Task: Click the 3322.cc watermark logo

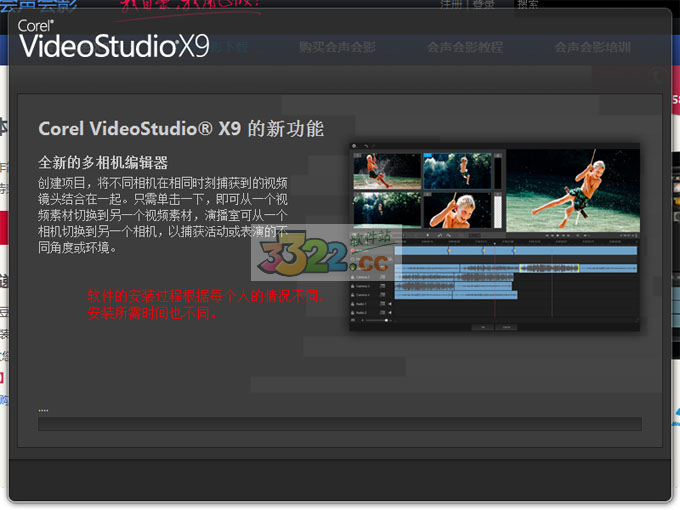Action: coord(324,262)
